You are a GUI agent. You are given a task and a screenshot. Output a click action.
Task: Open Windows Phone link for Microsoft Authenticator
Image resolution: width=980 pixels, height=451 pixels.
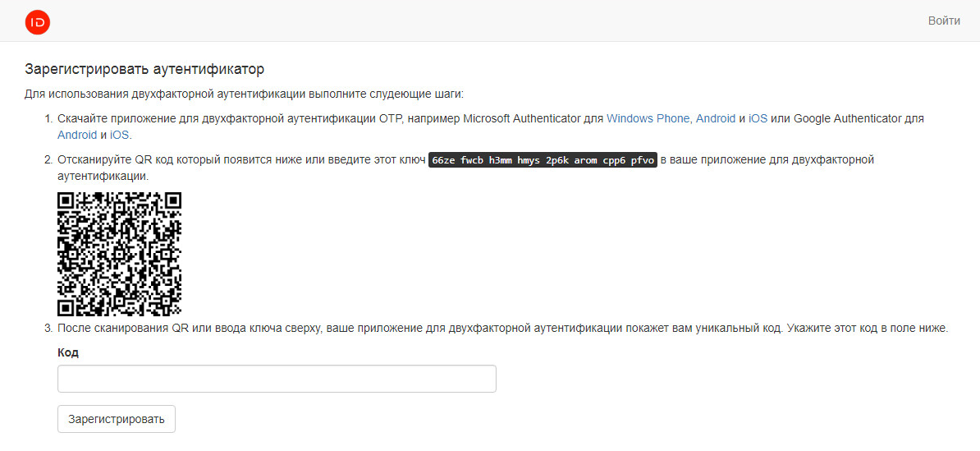point(648,118)
